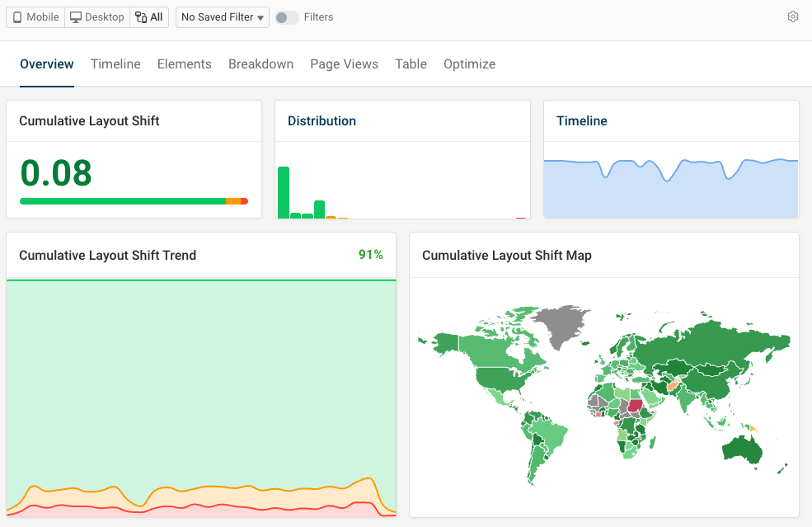Open the Elements tab
Screen dimensions: 812x527
click(184, 64)
